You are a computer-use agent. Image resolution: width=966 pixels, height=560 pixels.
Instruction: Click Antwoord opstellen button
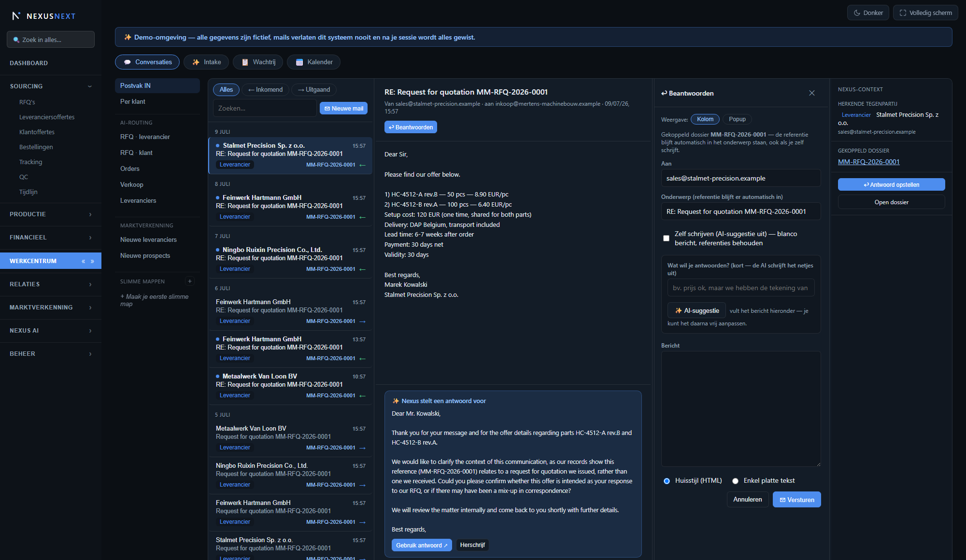[x=892, y=185]
